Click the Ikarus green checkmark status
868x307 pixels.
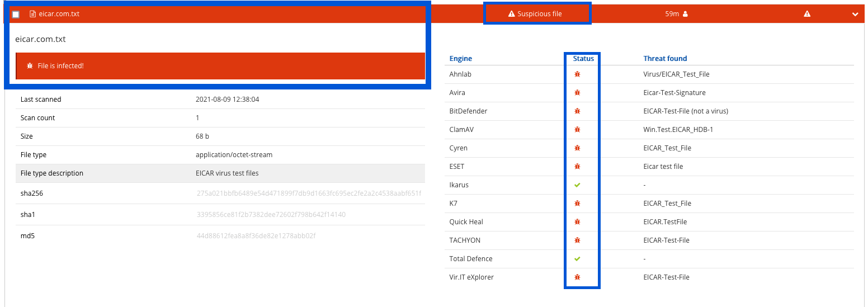coord(577,185)
